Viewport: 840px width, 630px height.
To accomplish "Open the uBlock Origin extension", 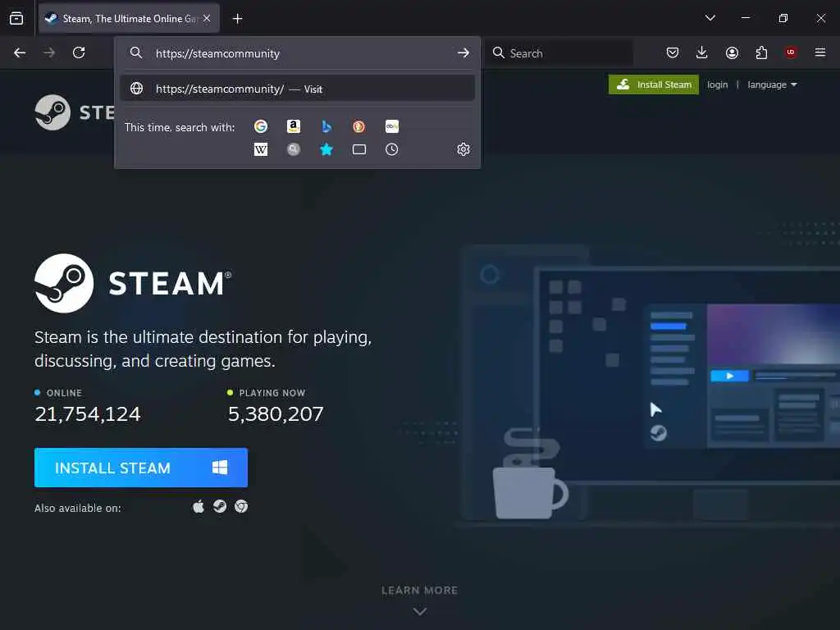I will tap(791, 52).
